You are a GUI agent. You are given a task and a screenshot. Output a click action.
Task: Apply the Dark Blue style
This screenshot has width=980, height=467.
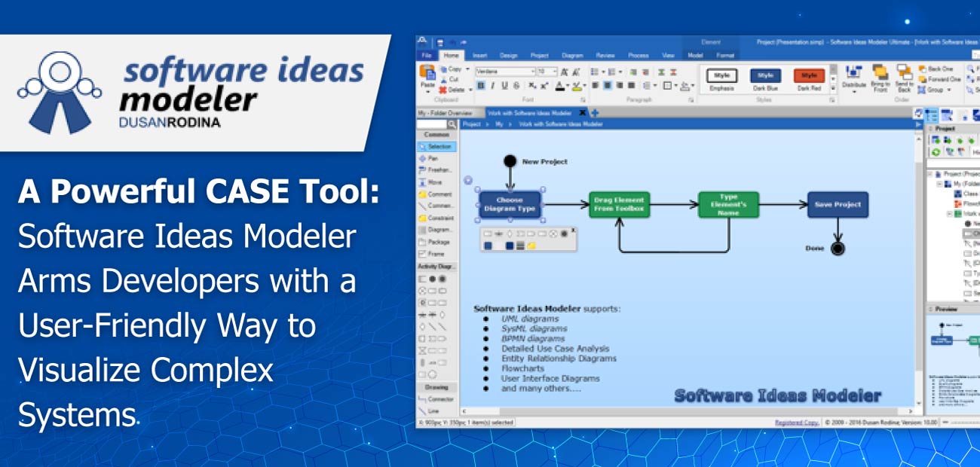coord(767,76)
